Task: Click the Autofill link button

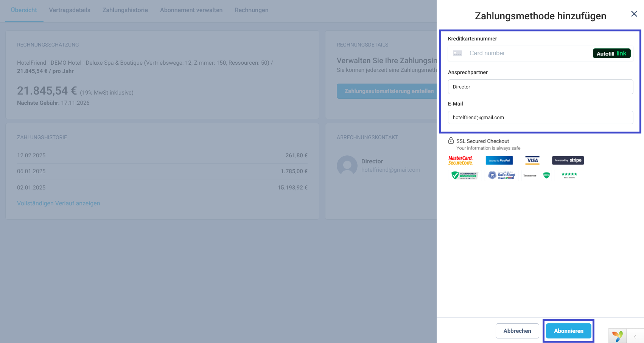Action: coord(611,53)
